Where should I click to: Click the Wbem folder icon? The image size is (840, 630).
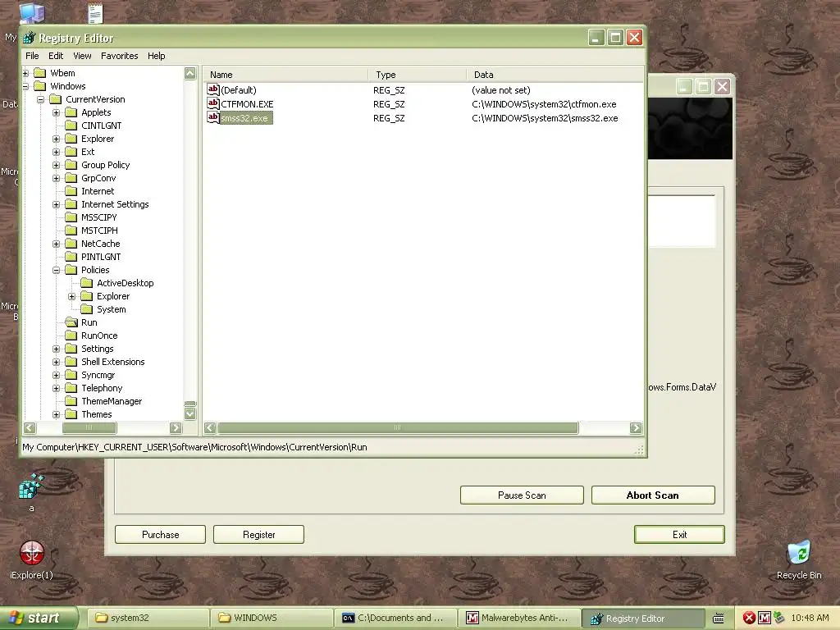[x=40, y=73]
